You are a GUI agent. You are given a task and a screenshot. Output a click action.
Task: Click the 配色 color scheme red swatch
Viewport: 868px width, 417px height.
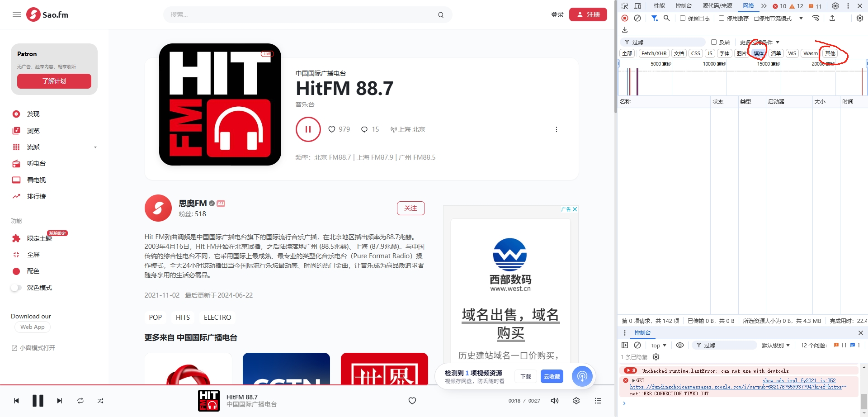(16, 271)
